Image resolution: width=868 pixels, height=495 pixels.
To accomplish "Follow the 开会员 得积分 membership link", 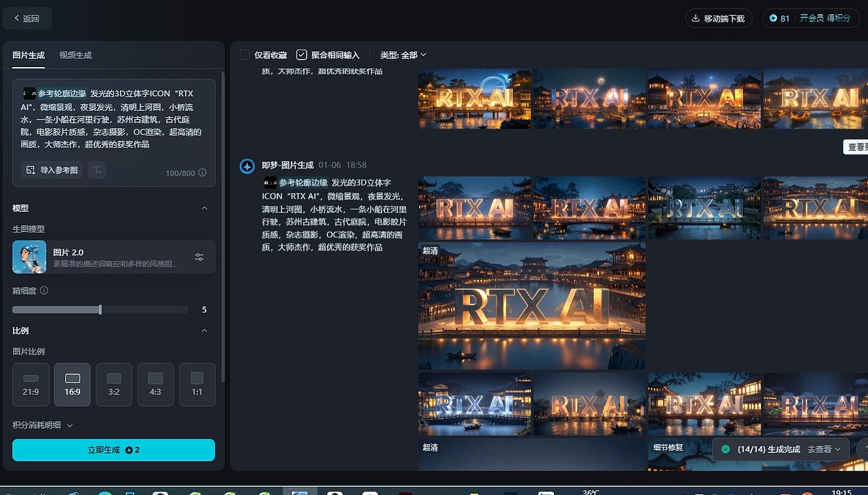I will tap(825, 18).
